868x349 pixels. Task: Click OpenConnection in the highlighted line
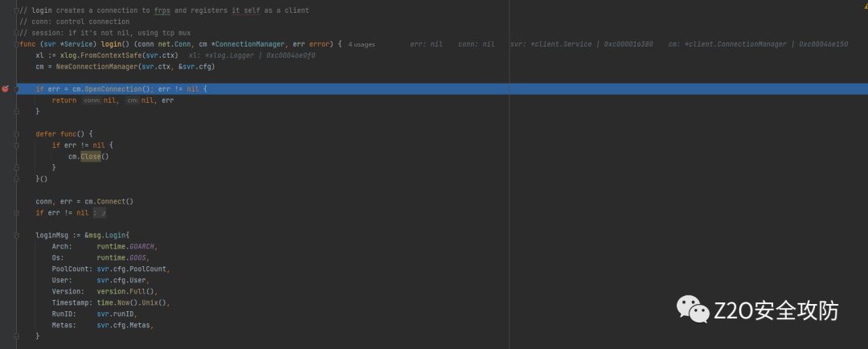click(x=113, y=88)
